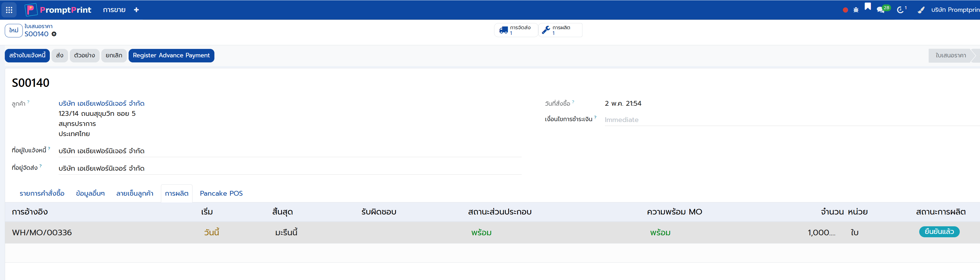Open the การผลิต wrench smart button
Image resolution: width=980 pixels, height=280 pixels.
560,30
